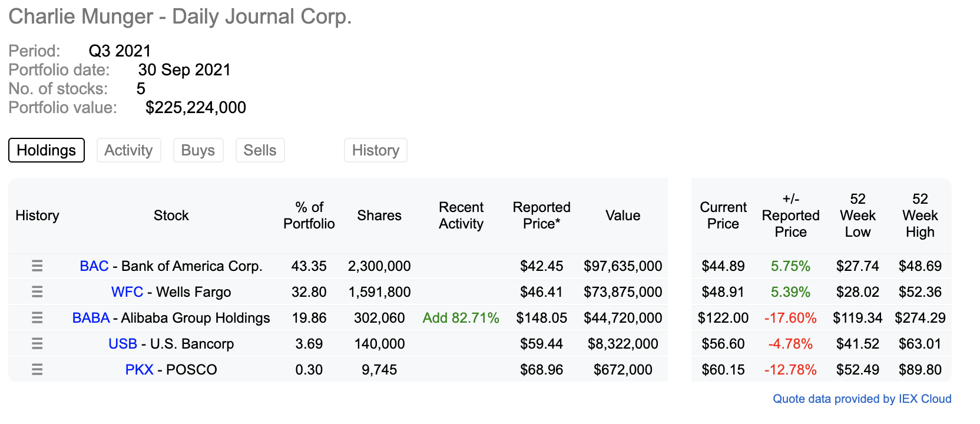The height and width of the screenshot is (424, 980).
Task: Show the Sells tab
Action: coord(260,150)
